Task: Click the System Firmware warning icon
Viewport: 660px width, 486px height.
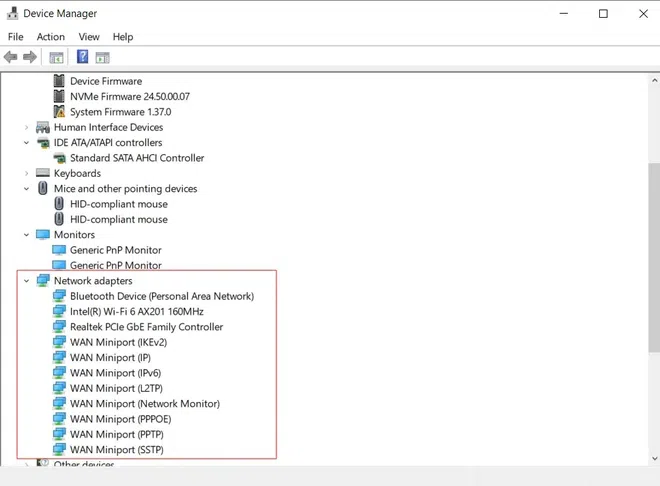Action: pyautogui.click(x=59, y=112)
